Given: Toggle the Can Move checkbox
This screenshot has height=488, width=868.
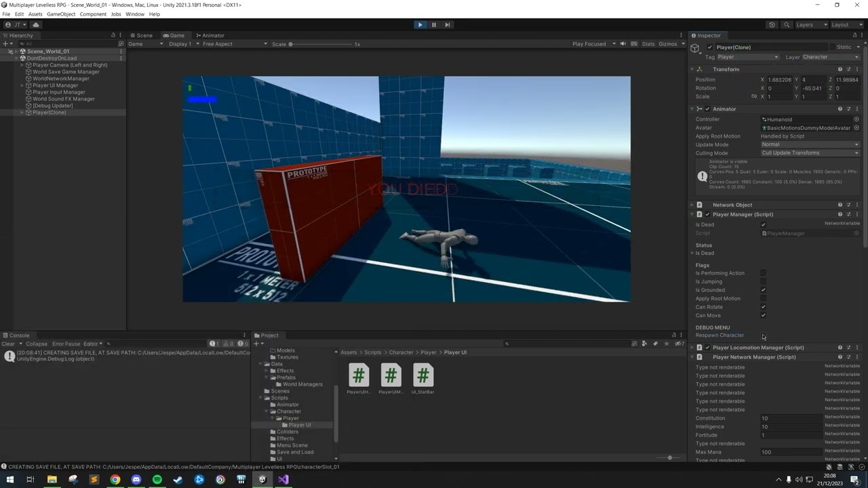Looking at the screenshot, I should tap(764, 315).
